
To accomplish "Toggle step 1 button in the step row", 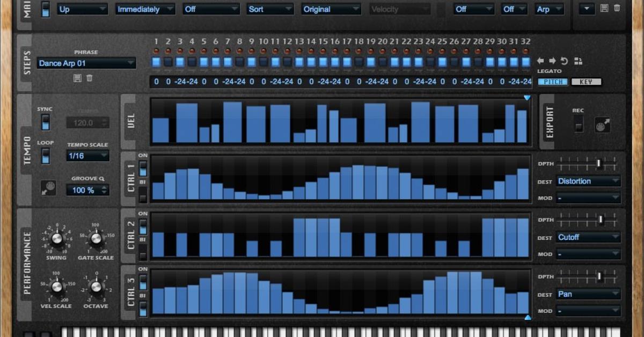I will tap(156, 62).
